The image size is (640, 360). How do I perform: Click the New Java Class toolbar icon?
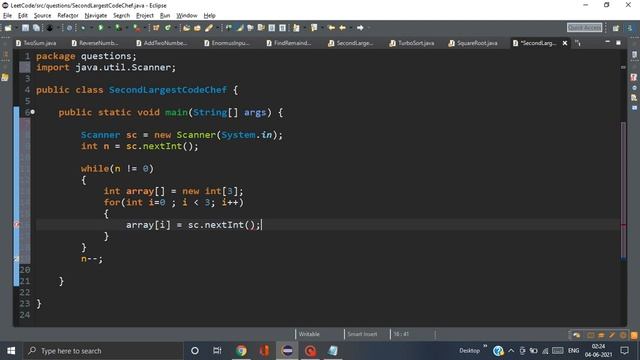coord(168,28)
